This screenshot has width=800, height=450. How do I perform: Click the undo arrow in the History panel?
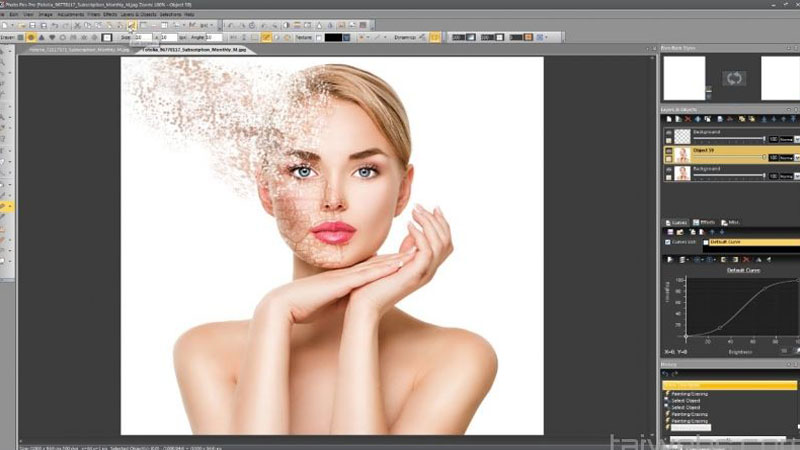[665, 374]
